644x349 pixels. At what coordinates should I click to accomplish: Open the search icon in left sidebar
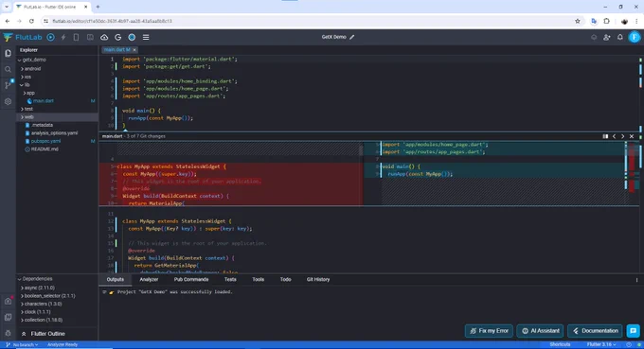[8, 69]
